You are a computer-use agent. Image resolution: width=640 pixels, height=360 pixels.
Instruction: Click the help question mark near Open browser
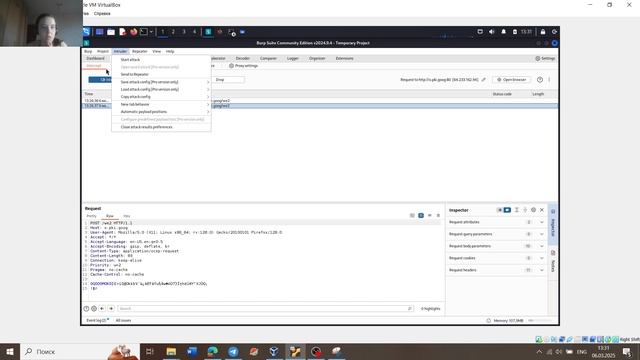(x=540, y=80)
